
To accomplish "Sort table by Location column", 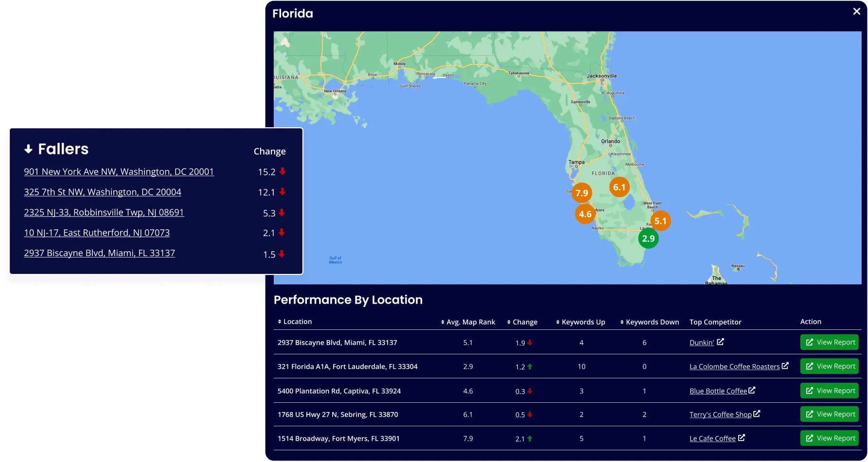I will click(295, 322).
